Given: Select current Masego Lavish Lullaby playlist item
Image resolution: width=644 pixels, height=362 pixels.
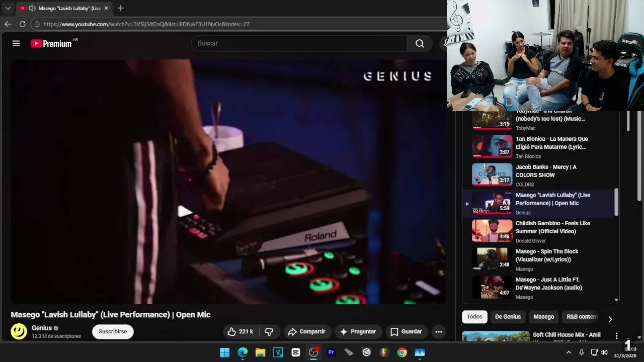Looking at the screenshot, I should tap(538, 203).
